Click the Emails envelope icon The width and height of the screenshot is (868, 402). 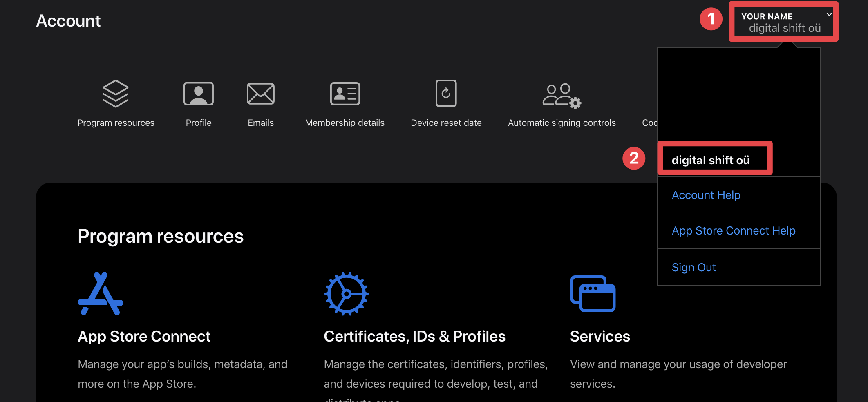tap(261, 94)
